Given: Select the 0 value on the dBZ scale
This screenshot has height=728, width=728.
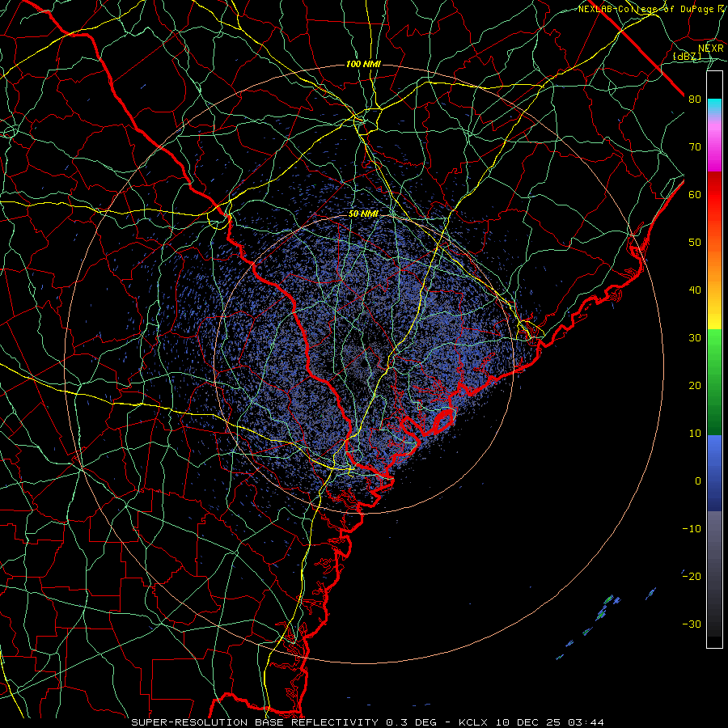Looking at the screenshot, I should pos(698,481).
